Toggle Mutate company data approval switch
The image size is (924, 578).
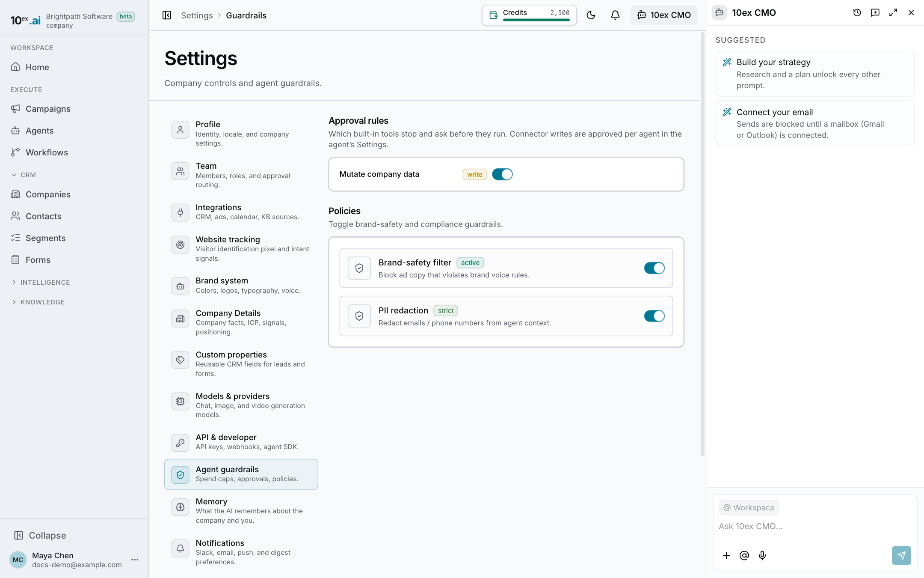502,174
